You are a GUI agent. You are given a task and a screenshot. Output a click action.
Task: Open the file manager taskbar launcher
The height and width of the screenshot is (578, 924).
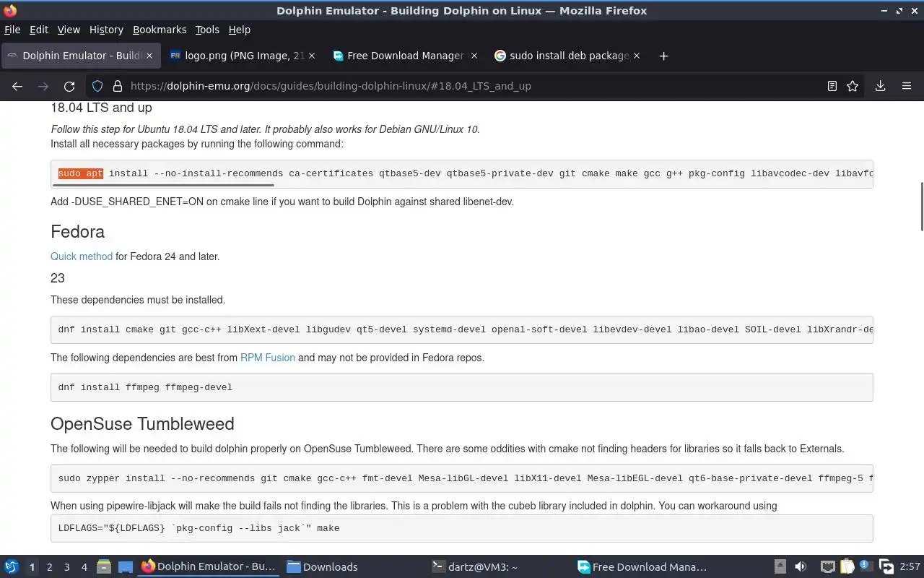click(103, 567)
